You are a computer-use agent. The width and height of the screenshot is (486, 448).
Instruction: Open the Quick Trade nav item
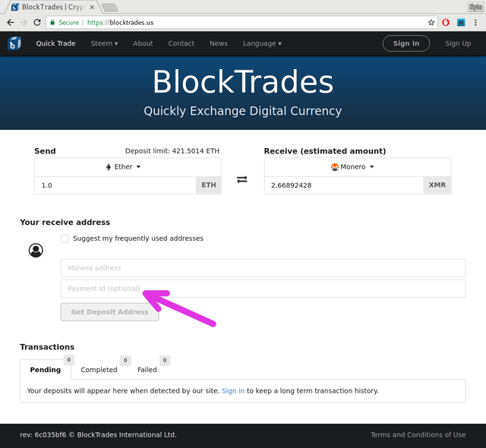(x=55, y=43)
